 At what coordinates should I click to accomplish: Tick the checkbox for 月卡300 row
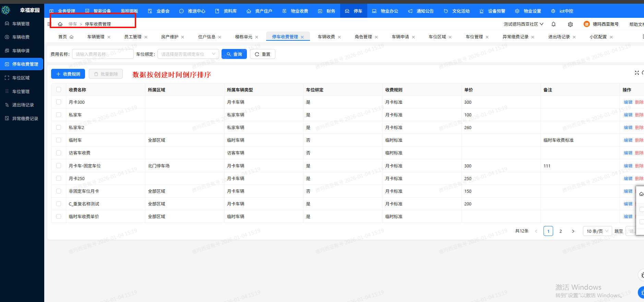click(59, 102)
